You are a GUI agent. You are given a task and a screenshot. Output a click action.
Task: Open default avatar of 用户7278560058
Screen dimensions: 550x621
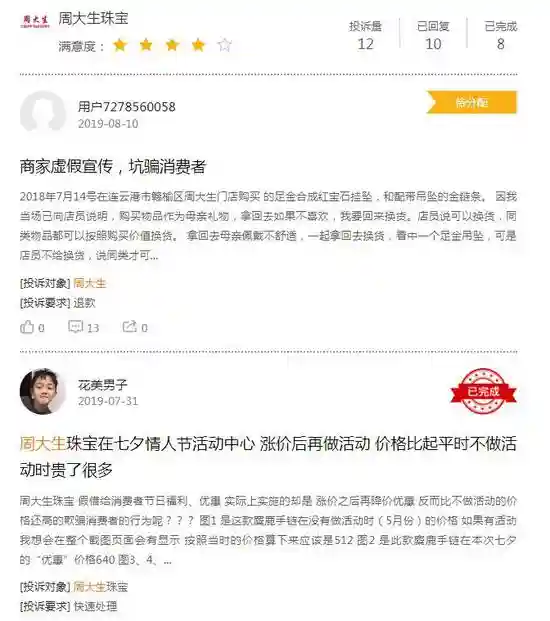click(43, 113)
